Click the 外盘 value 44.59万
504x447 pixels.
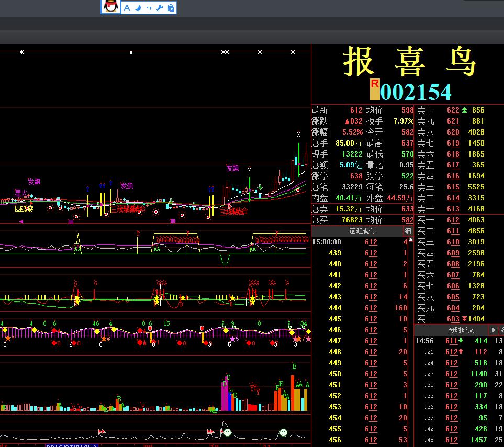pos(400,198)
